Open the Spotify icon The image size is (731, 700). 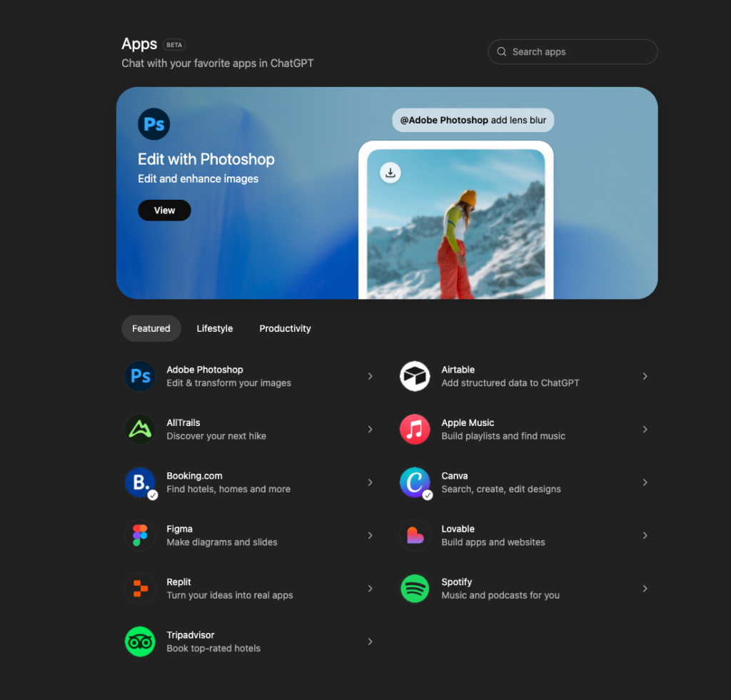415,589
